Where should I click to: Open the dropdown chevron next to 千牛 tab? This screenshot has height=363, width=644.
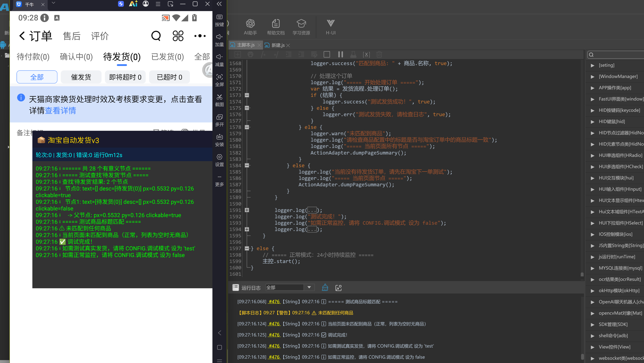pyautogui.click(x=53, y=3)
